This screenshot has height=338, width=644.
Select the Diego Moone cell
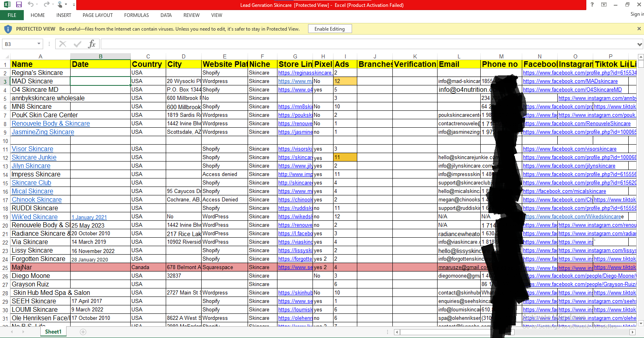click(x=40, y=276)
